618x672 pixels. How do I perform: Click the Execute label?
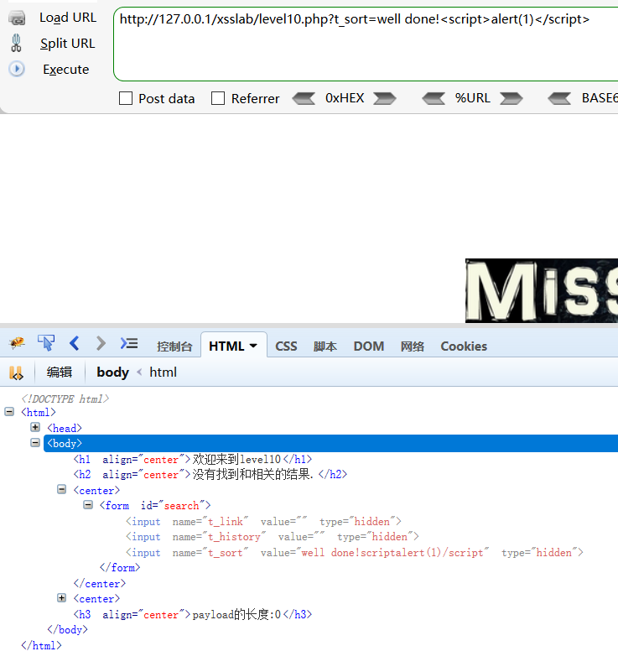tap(66, 70)
